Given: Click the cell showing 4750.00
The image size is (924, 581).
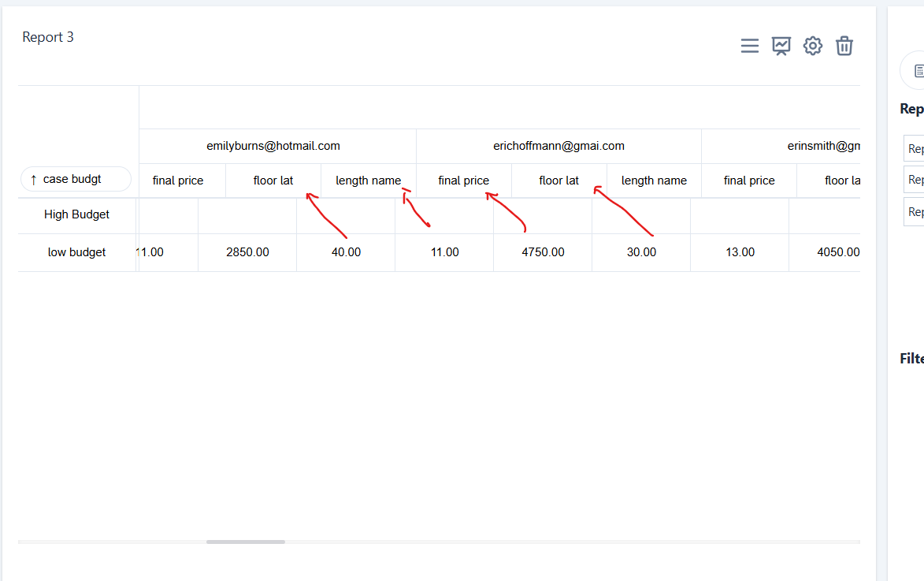Looking at the screenshot, I should (x=543, y=252).
